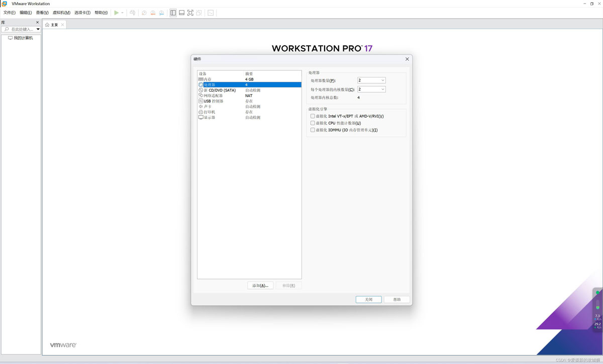This screenshot has width=603, height=364.
Task: Click the full screen mode icon
Action: (190, 13)
